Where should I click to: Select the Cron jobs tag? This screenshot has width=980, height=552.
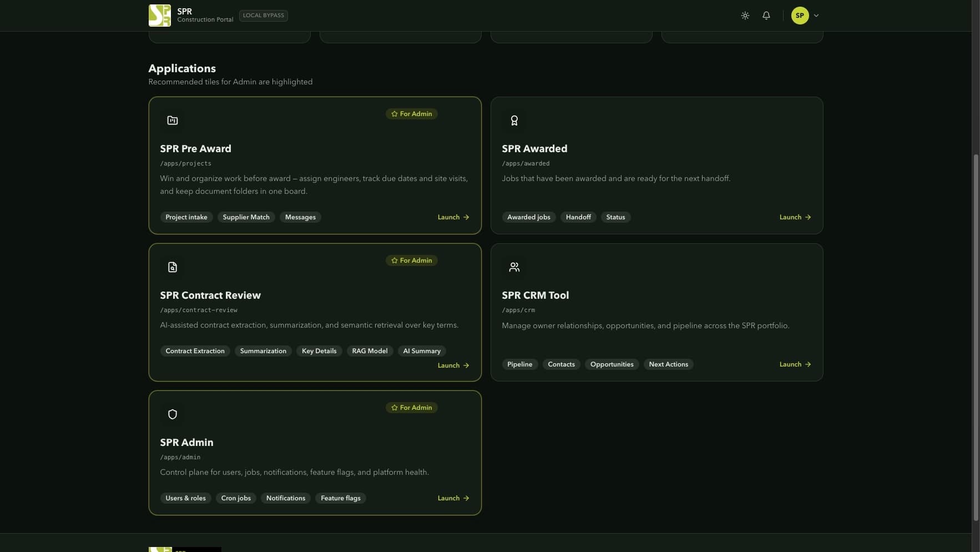point(236,498)
